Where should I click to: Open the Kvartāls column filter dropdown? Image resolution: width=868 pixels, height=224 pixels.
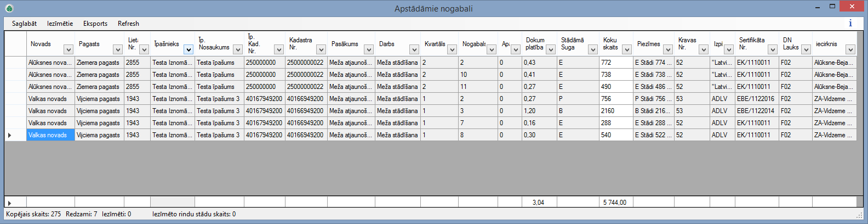[452, 49]
